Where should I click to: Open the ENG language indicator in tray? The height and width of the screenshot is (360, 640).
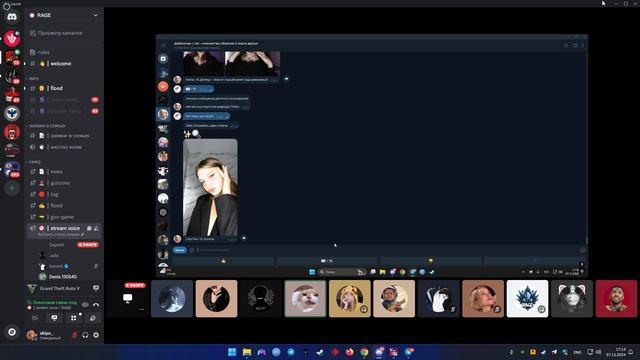pyautogui.click(x=578, y=352)
